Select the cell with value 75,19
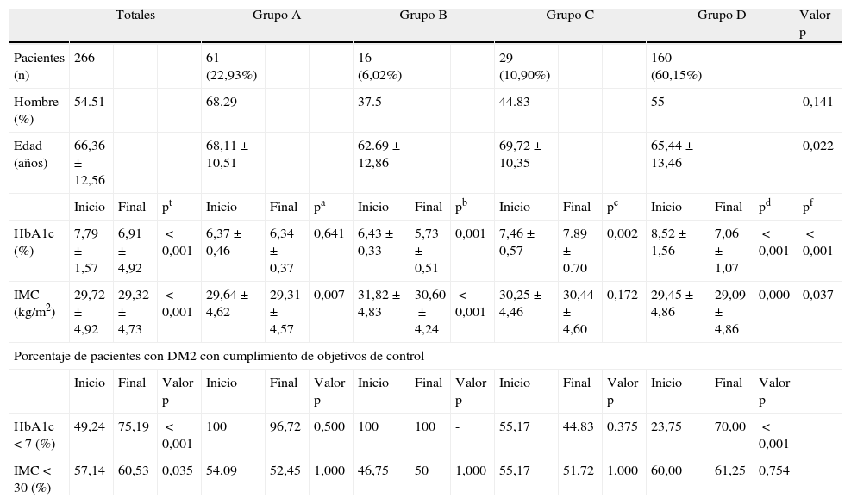The width and height of the screenshot is (851, 504). pos(132,427)
